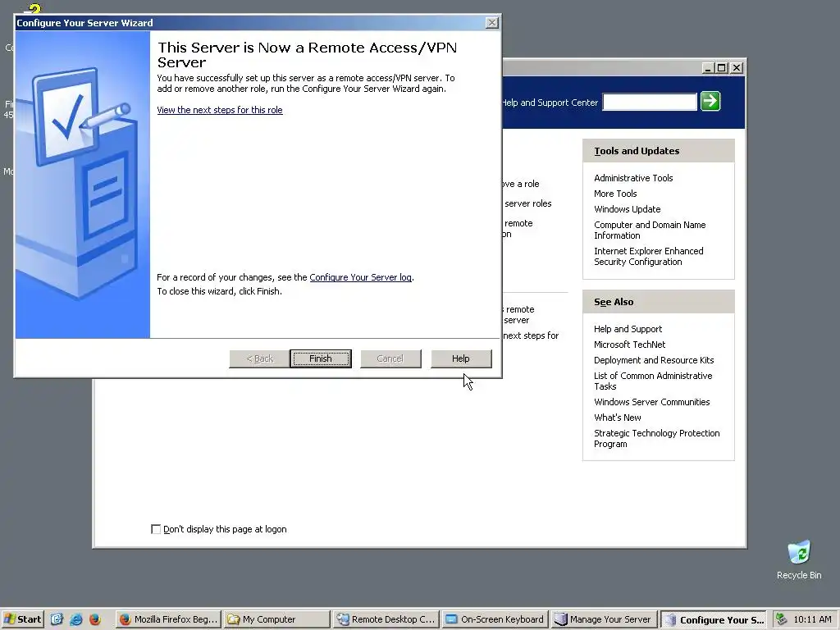
Task: Close the Configure Your Server Wizard dialog
Action: [x=491, y=22]
